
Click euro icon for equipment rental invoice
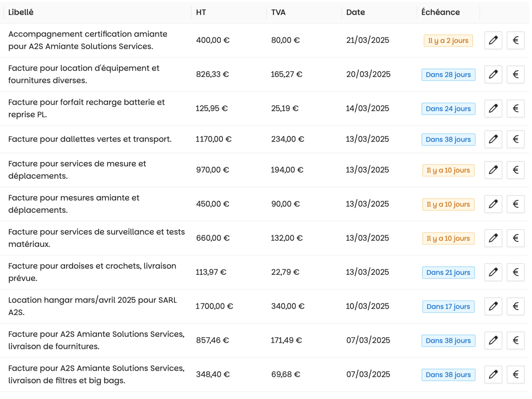(516, 75)
